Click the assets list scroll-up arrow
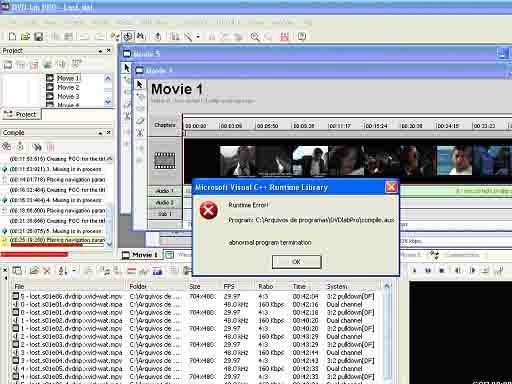The height and width of the screenshot is (384, 512). coord(387,286)
